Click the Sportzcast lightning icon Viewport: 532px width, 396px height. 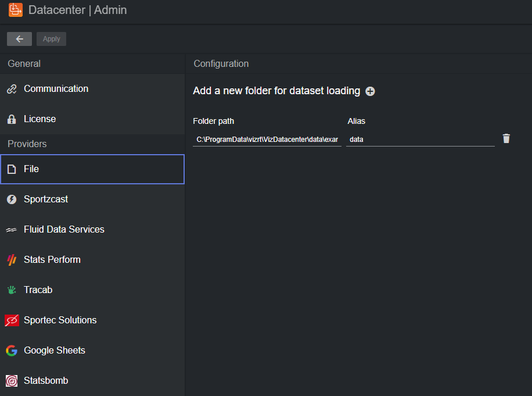coord(12,199)
